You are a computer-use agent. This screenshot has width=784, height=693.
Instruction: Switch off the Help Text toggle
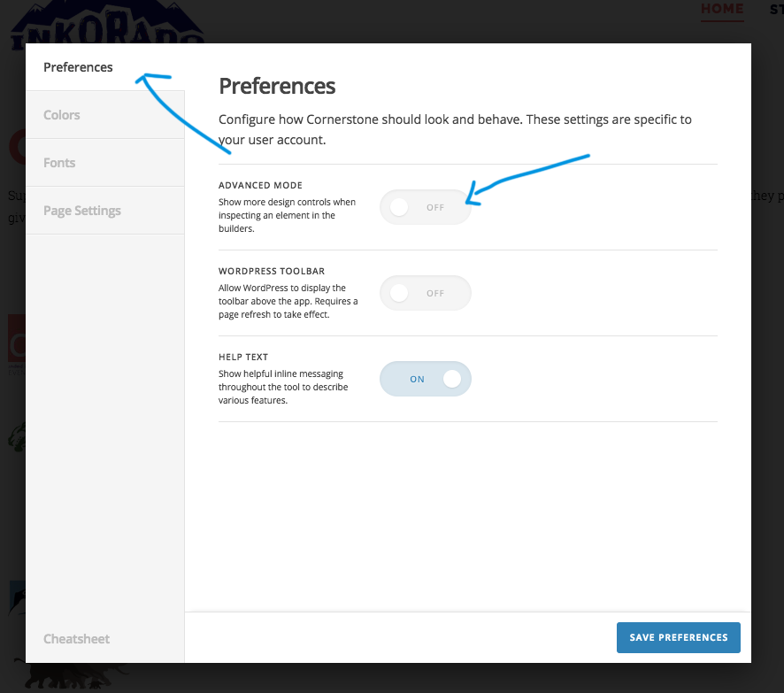click(426, 379)
